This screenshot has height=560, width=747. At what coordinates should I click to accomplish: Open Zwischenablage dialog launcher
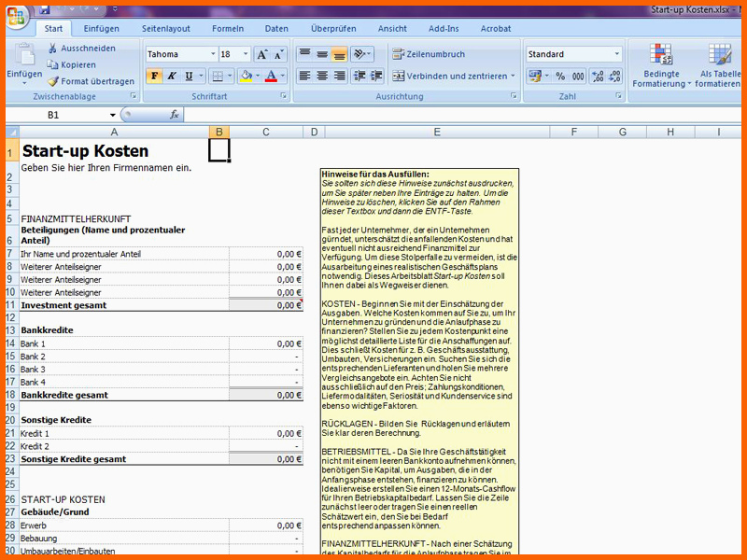[x=134, y=96]
